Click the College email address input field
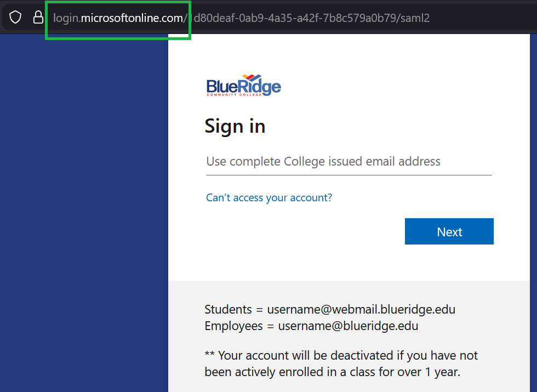The height and width of the screenshot is (392, 537). click(x=349, y=161)
